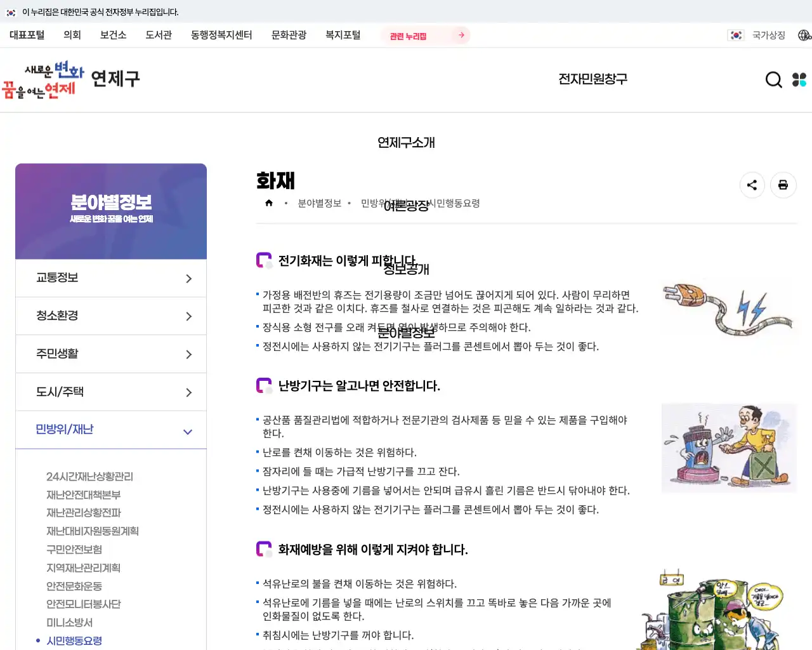Click the Taegeukgi flag icon beside 국가상징

(736, 35)
